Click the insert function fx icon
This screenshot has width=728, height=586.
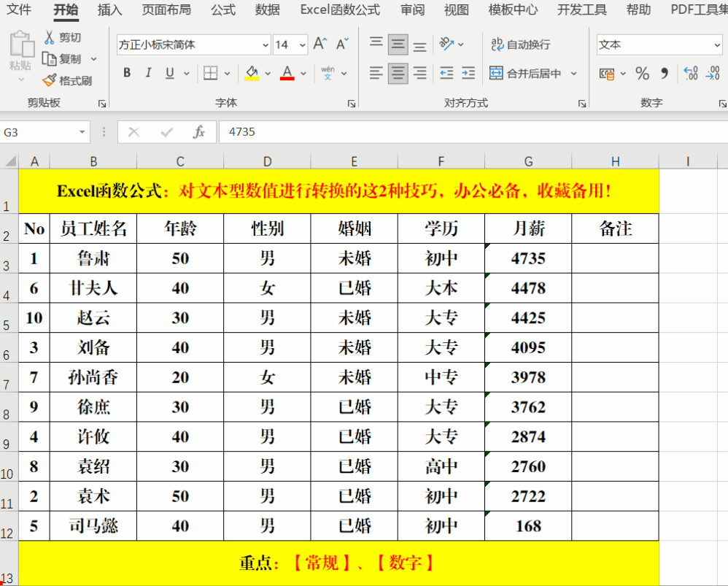(x=198, y=132)
